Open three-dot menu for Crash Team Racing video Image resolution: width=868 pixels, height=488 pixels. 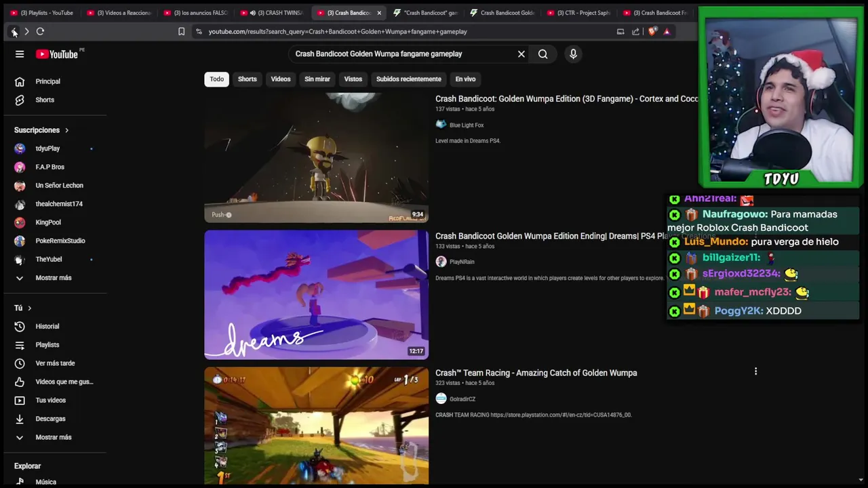[755, 371]
